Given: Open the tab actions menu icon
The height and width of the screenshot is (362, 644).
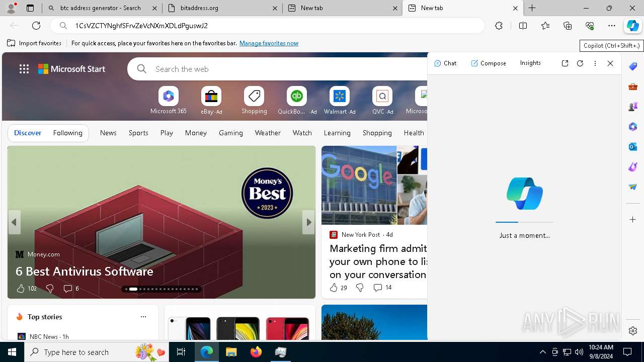Looking at the screenshot, I should (30, 8).
